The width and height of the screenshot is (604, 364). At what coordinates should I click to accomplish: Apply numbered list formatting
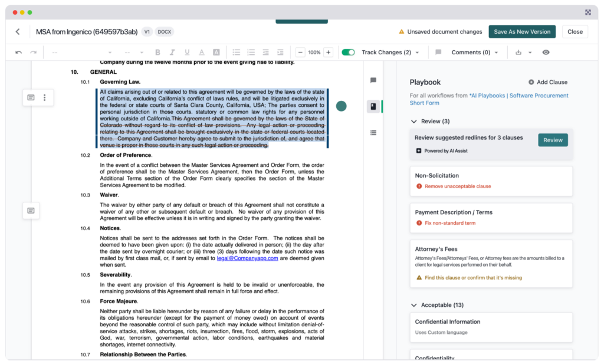pyautogui.click(x=251, y=53)
